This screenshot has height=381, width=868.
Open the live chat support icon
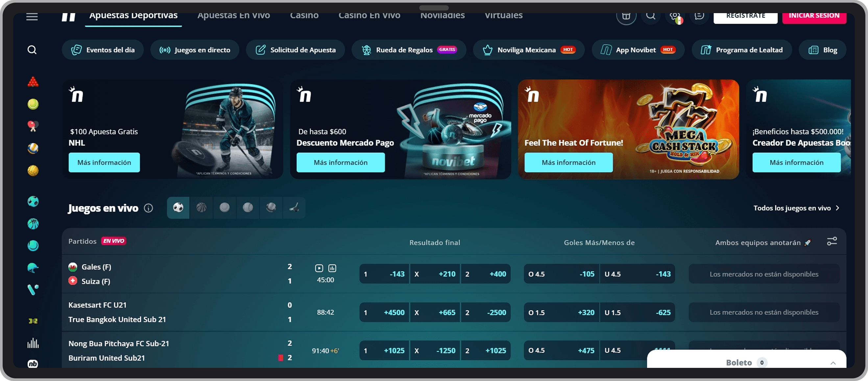click(699, 16)
